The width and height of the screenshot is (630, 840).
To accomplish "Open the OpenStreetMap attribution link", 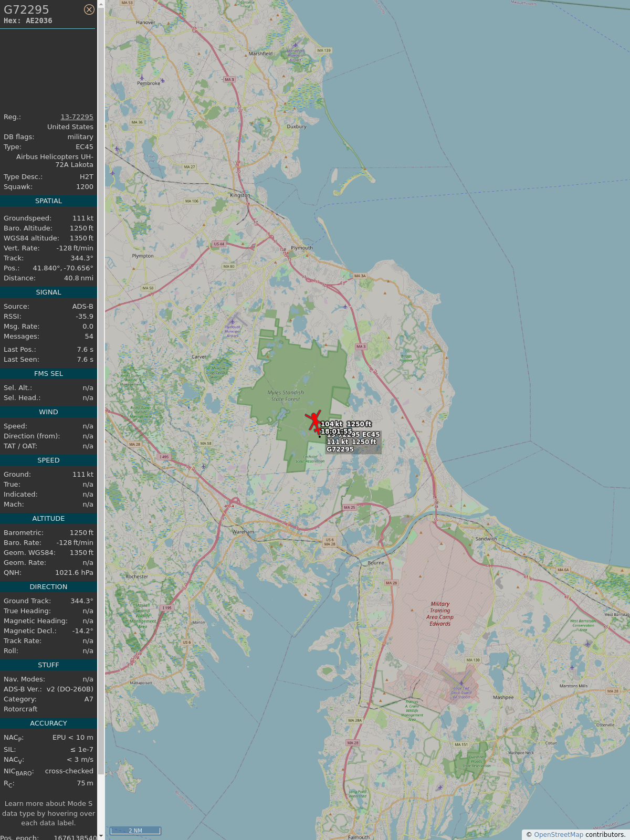I will pos(558,835).
